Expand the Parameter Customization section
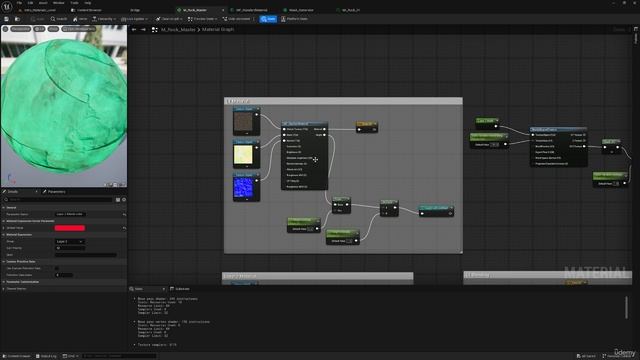640x360 pixels. [4, 282]
